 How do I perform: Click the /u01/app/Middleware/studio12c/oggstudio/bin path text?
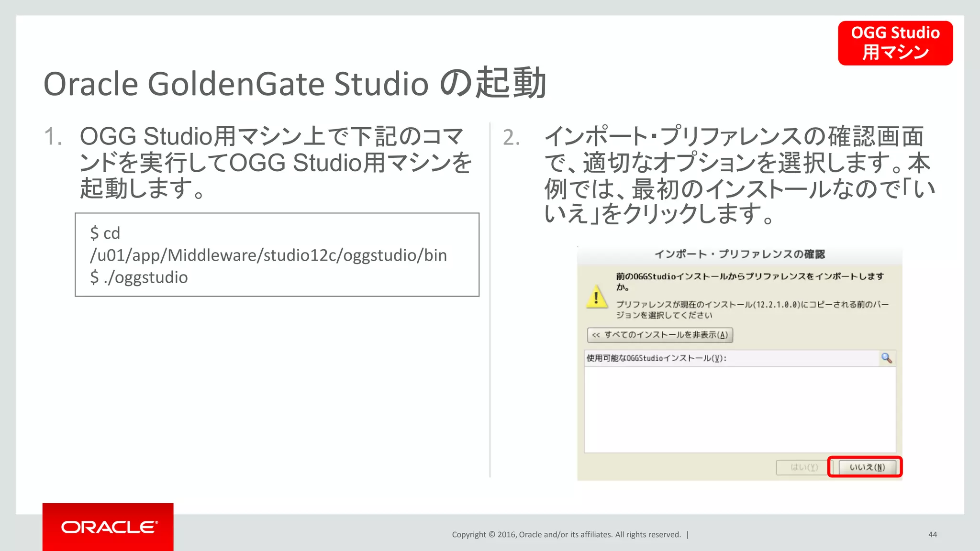tap(268, 255)
